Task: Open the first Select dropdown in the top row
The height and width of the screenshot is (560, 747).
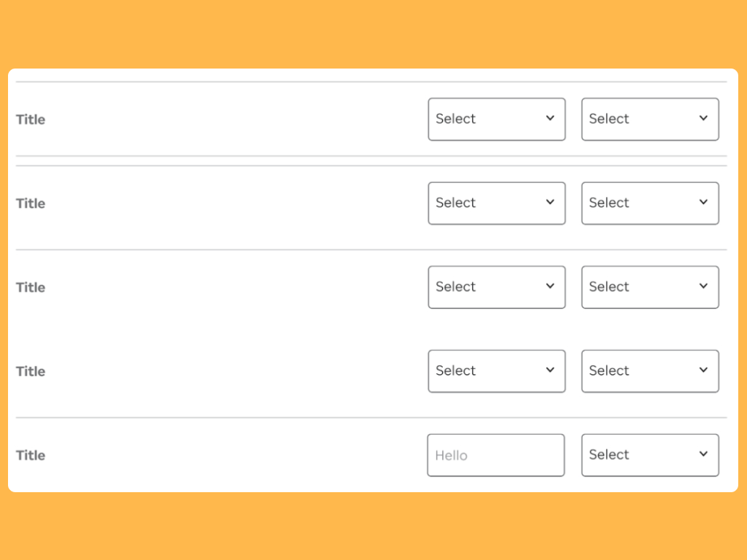Action: coord(496,119)
